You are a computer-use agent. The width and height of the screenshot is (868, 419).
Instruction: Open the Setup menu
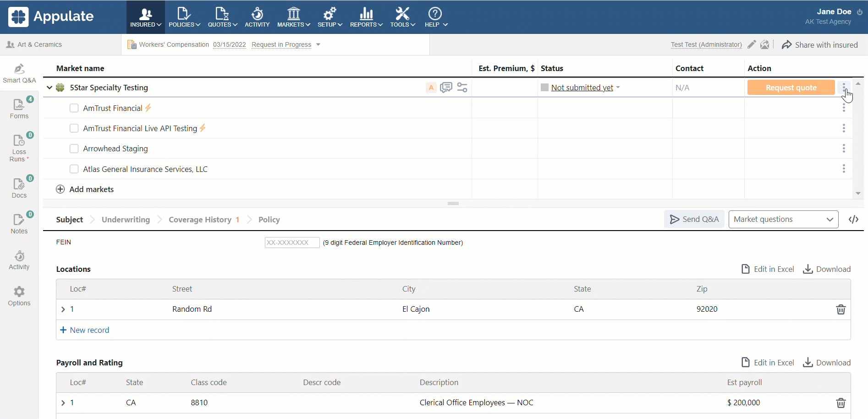click(330, 17)
